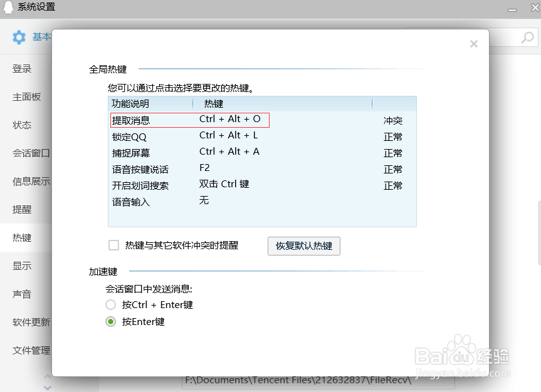The height and width of the screenshot is (392, 541).
Task: Click the Ctrl + Alt + A hotkey value
Action: click(229, 152)
